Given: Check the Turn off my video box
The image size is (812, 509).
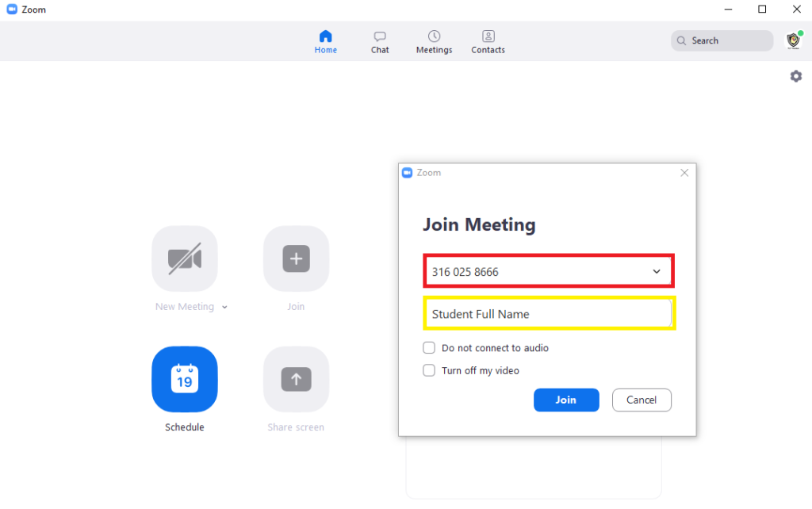Looking at the screenshot, I should click(429, 370).
